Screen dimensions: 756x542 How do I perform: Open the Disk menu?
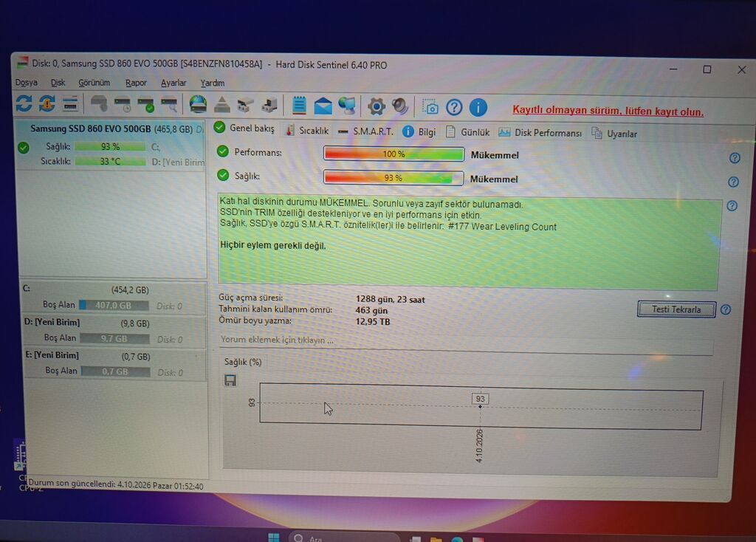tap(58, 83)
